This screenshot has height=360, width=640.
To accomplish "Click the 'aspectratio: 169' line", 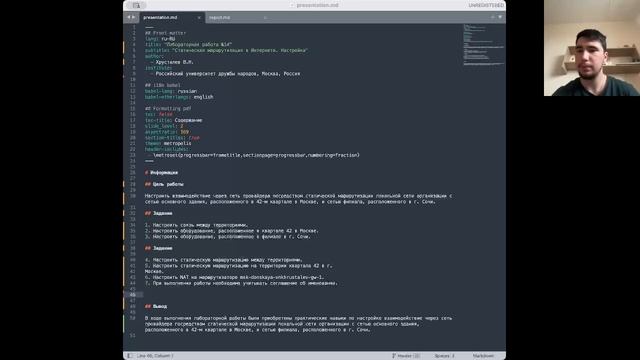I will (167, 132).
